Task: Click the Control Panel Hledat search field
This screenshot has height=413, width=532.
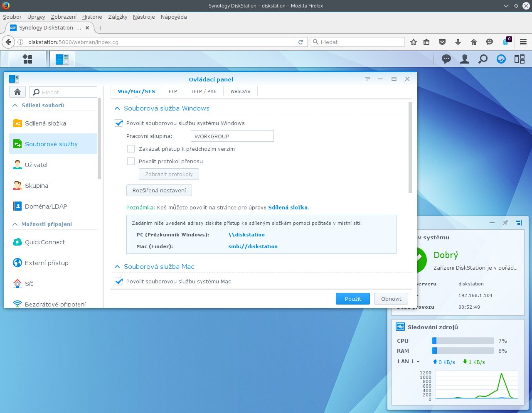Action: tap(63, 92)
